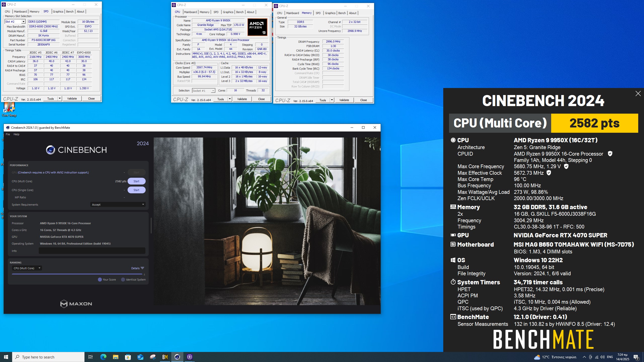Viewport: 644px width, 362px height.
Task: Click the GPU icon in BenchMate panel
Action: (x=453, y=235)
